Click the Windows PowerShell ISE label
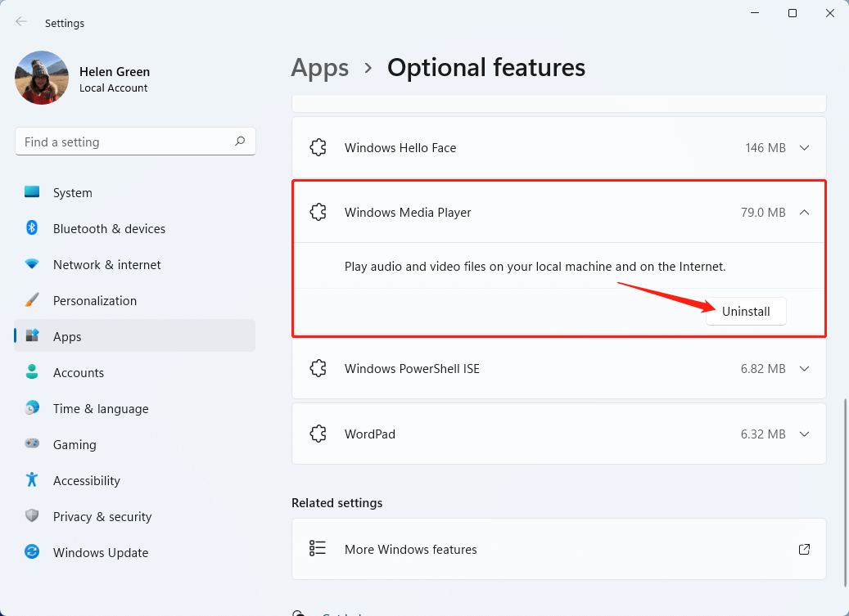The height and width of the screenshot is (616, 849). [412, 369]
